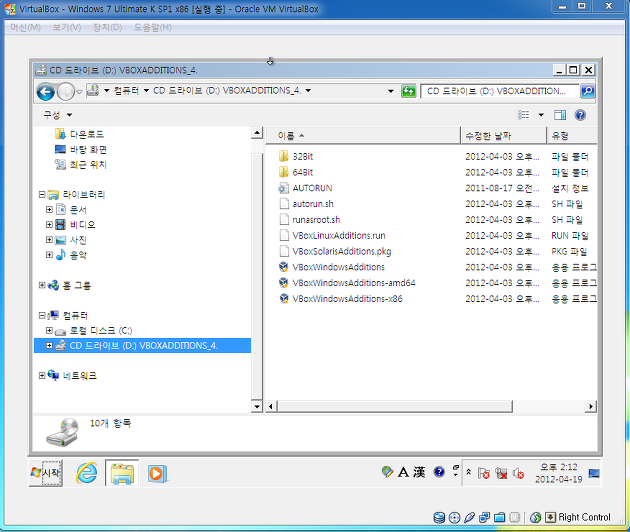Expand the 비디오 library node

click(49, 225)
